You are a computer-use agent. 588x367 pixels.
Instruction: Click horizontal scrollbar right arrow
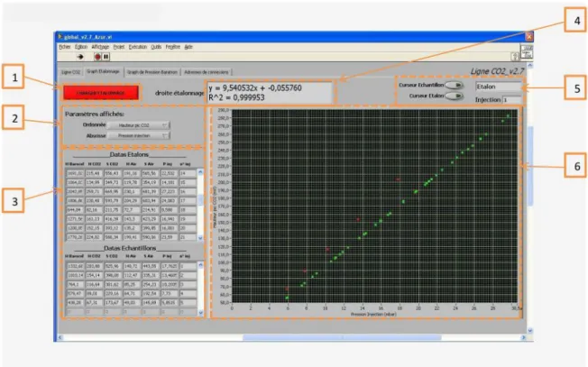(x=523, y=337)
